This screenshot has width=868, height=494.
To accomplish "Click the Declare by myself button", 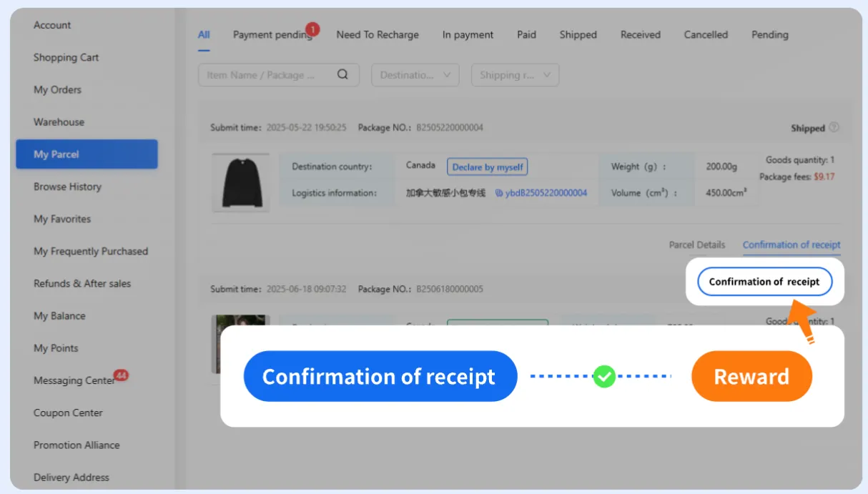I will (x=487, y=167).
